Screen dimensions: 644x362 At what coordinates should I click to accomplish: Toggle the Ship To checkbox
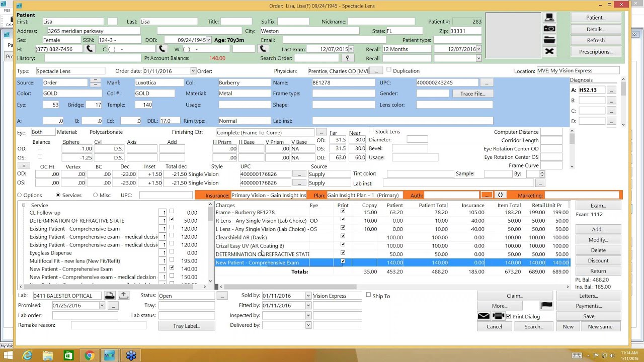click(x=369, y=295)
